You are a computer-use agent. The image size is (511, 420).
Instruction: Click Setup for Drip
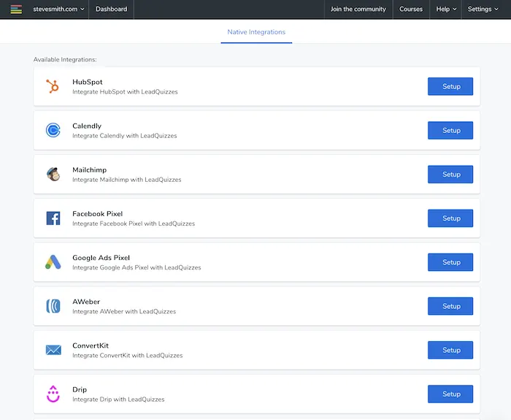tap(450, 394)
